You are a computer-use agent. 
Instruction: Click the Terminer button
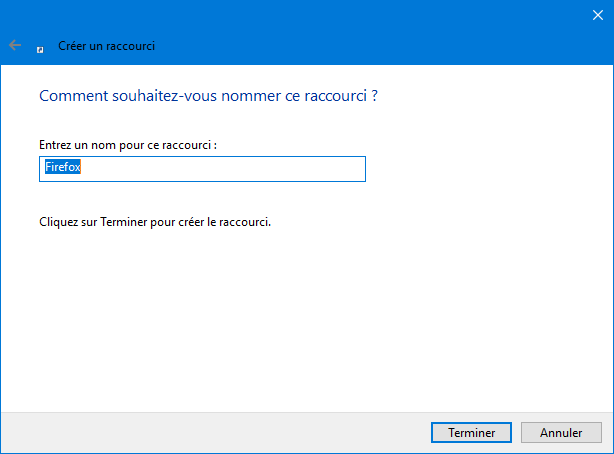pos(471,432)
